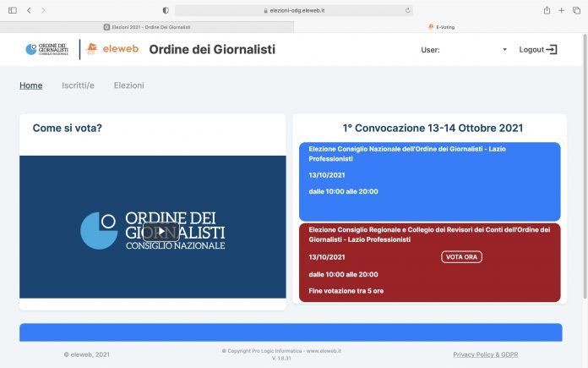588x368 pixels.
Task: Click the browser back arrow
Action: pyautogui.click(x=29, y=10)
